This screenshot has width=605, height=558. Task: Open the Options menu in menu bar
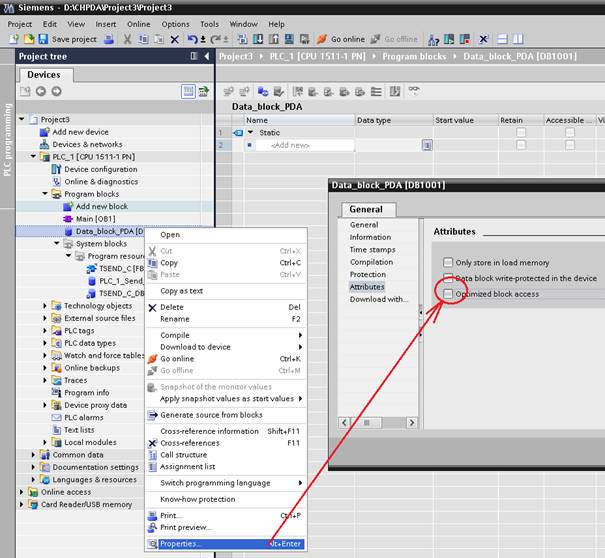click(x=175, y=24)
